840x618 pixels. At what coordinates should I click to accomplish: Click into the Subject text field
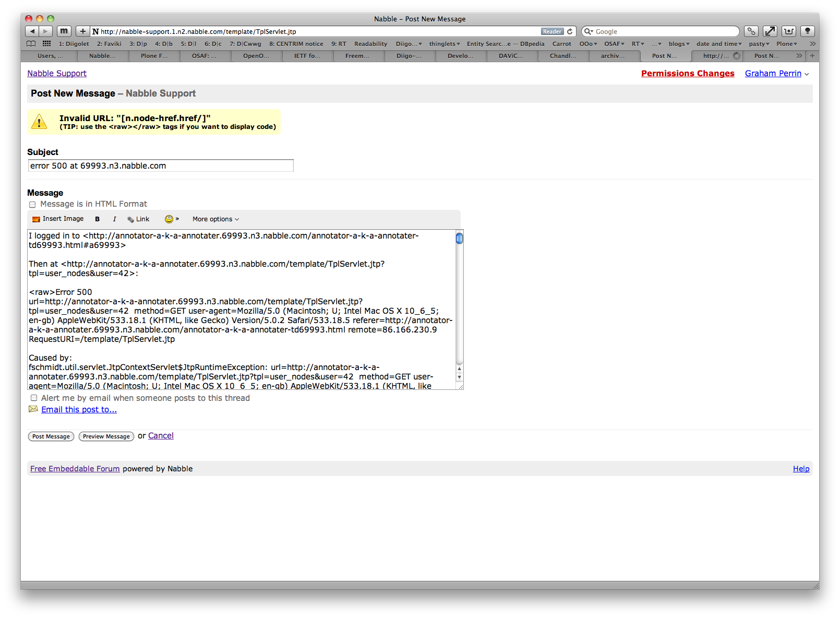(x=160, y=166)
